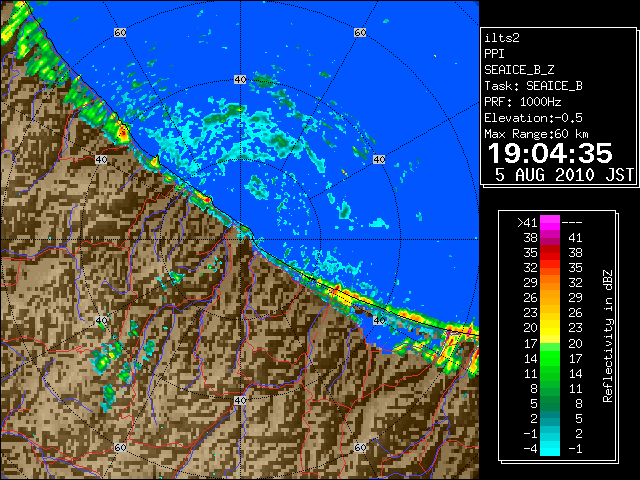Viewport: 640px width, 480px height.
Task: Click the 60 range label in northeast sea area
Action: coord(360,32)
